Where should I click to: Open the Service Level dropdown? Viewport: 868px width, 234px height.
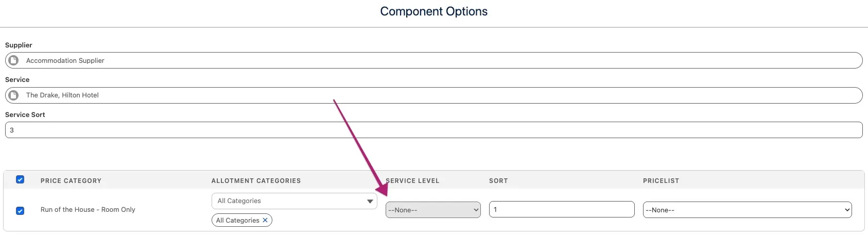coord(433,210)
